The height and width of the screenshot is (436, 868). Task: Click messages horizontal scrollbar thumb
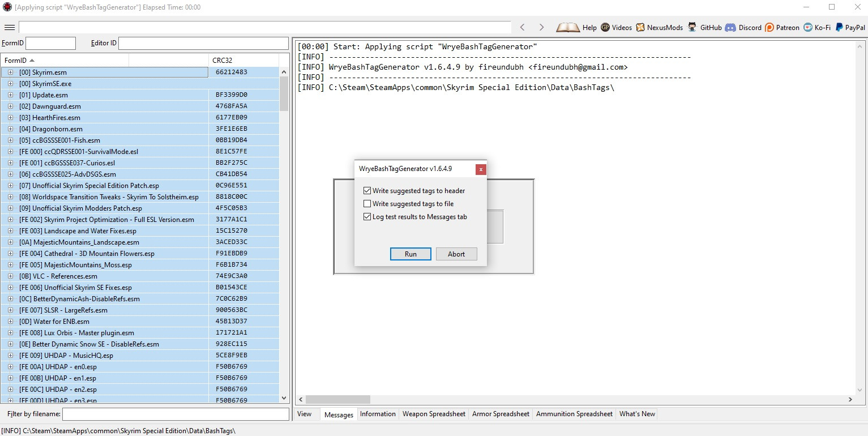[338, 400]
